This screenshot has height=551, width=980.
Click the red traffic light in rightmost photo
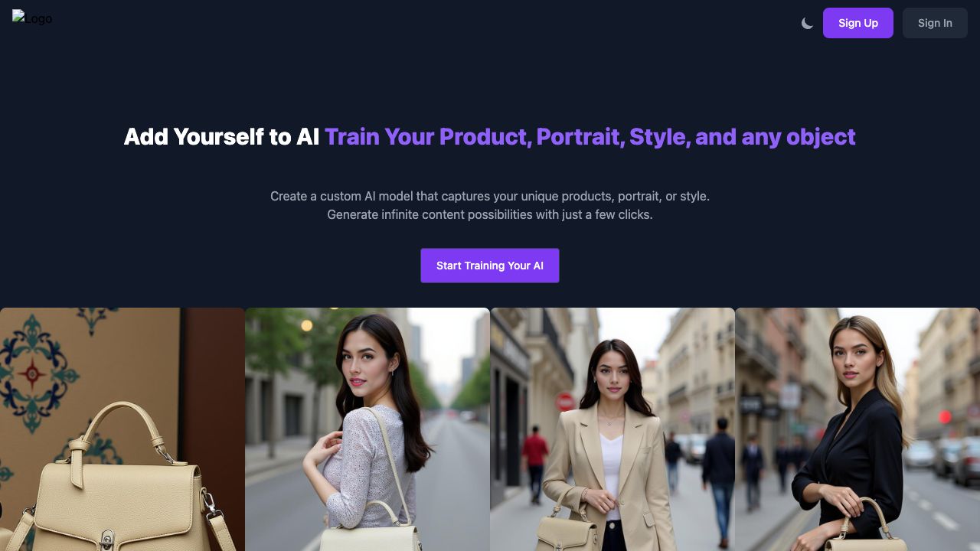(945, 416)
